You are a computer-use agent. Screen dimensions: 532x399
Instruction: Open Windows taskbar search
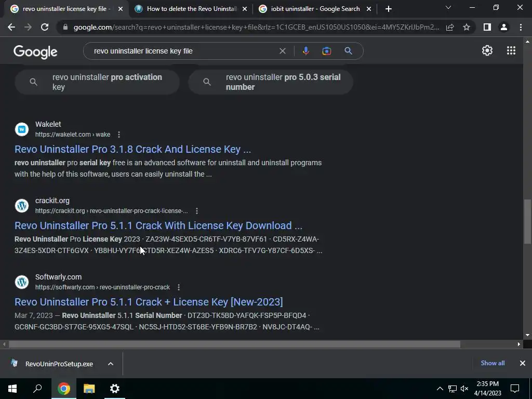click(x=37, y=389)
